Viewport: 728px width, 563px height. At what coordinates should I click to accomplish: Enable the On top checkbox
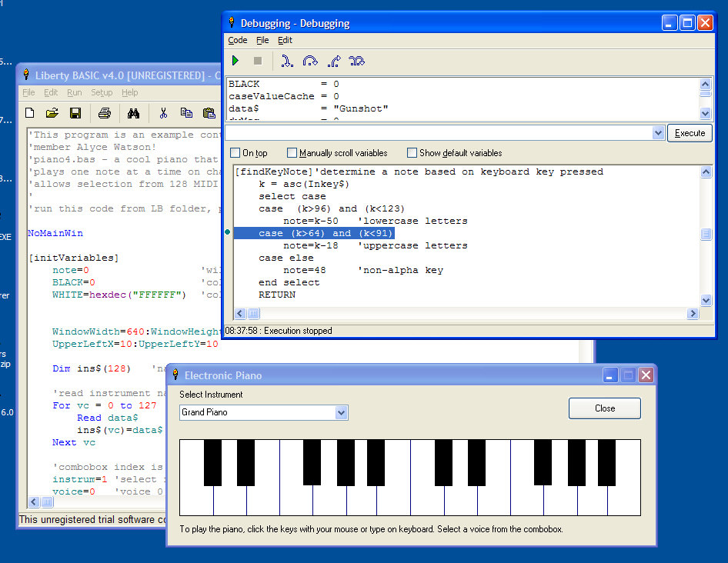[x=235, y=153]
